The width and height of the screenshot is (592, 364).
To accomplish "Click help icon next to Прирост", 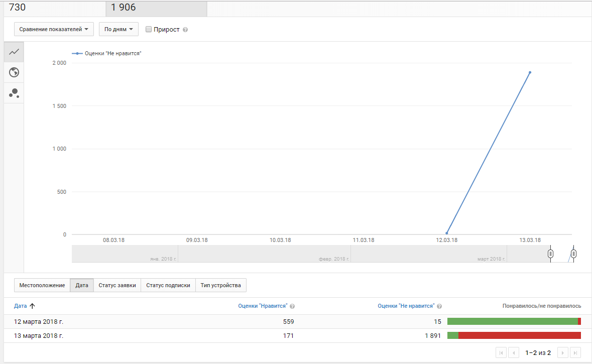I will (x=185, y=30).
